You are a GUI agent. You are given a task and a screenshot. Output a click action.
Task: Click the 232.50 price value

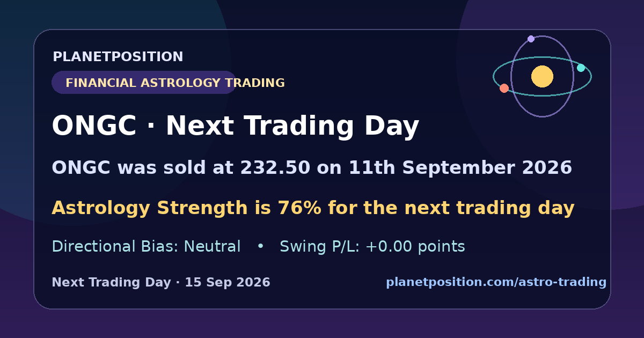[x=275, y=168]
